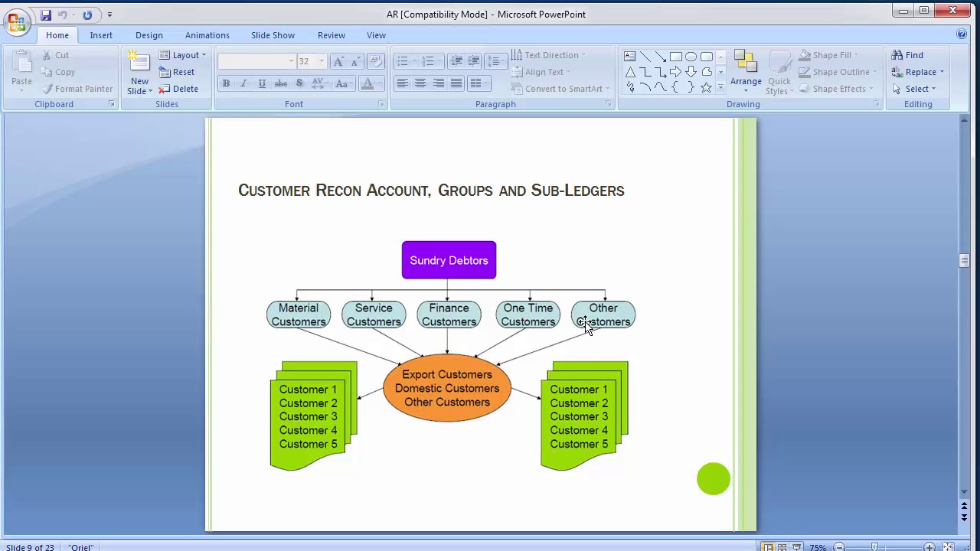Screen dimensions: 980x551
Task: Open PowerPoint Help question-mark icon
Action: click(x=962, y=34)
